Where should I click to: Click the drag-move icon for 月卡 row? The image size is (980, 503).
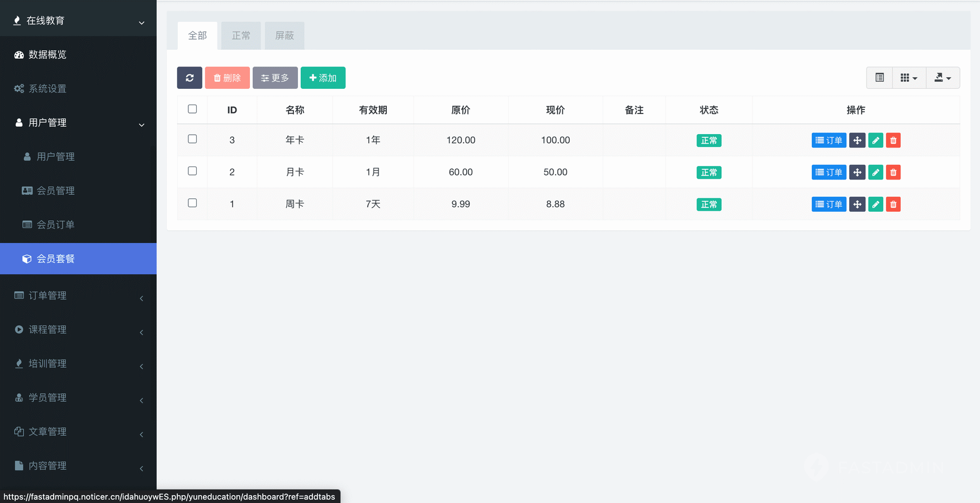(857, 172)
